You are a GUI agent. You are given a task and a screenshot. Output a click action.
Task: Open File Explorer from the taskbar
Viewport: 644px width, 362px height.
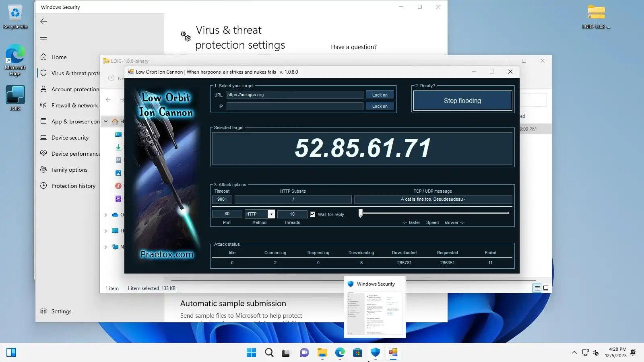point(322,353)
